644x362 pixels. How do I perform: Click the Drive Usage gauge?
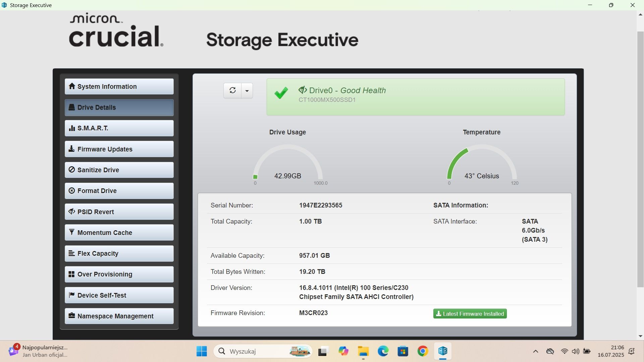tap(288, 164)
